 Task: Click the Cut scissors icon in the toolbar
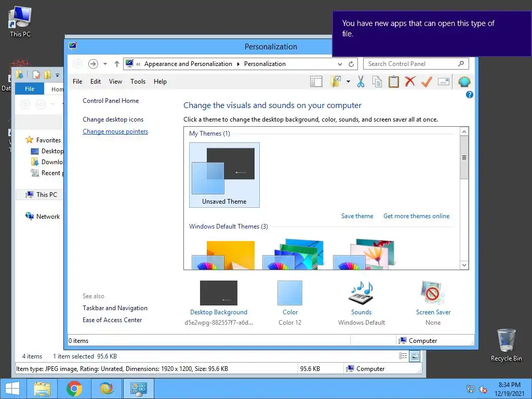point(361,82)
